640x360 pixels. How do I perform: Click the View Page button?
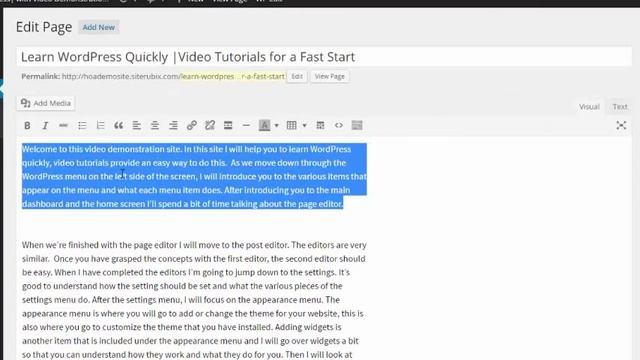[x=329, y=76]
